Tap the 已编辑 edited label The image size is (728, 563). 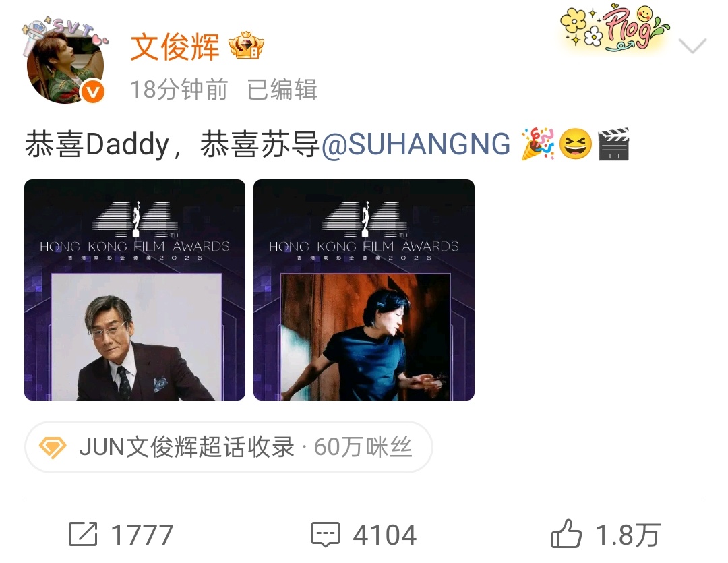282,90
